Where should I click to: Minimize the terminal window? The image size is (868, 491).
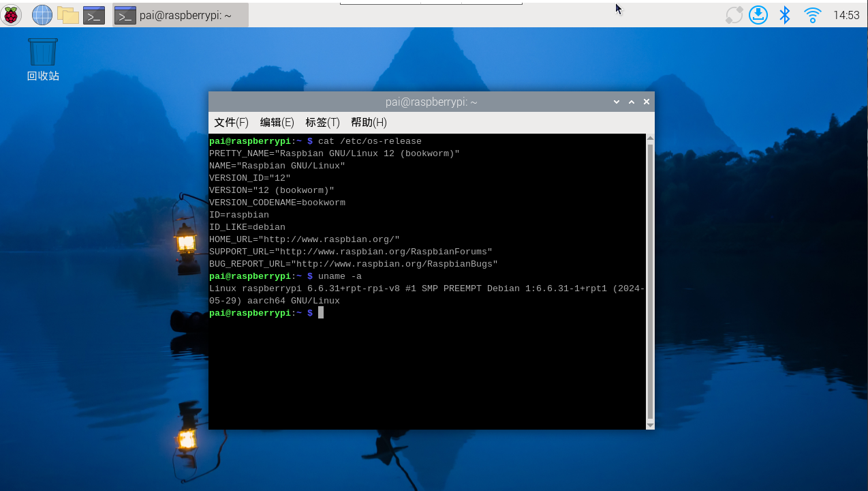[617, 102]
